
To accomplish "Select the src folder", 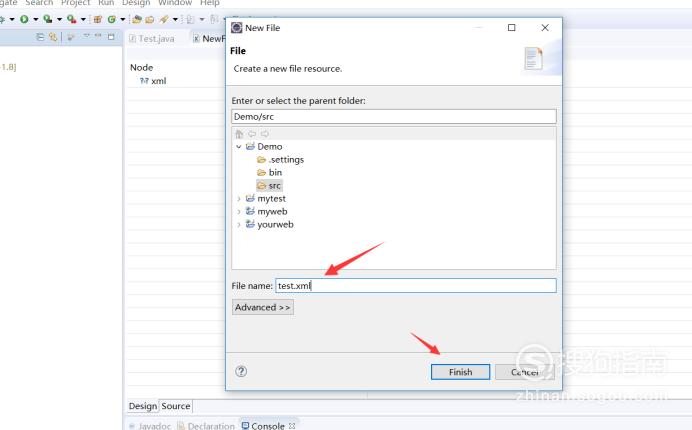I will [x=275, y=185].
